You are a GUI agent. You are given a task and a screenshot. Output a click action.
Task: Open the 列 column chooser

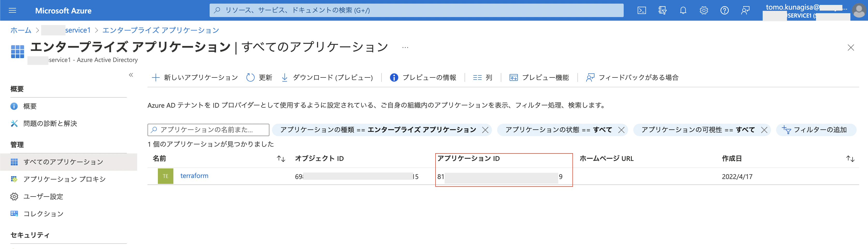pyautogui.click(x=482, y=77)
